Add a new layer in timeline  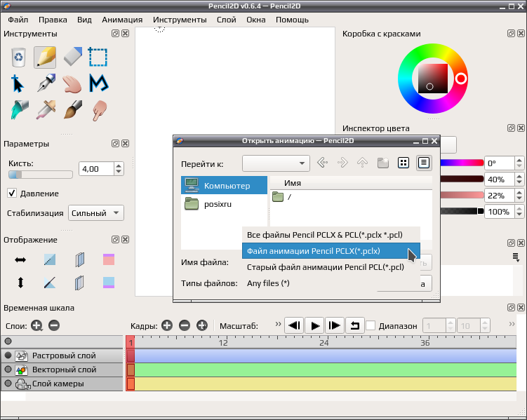pyautogui.click(x=36, y=325)
